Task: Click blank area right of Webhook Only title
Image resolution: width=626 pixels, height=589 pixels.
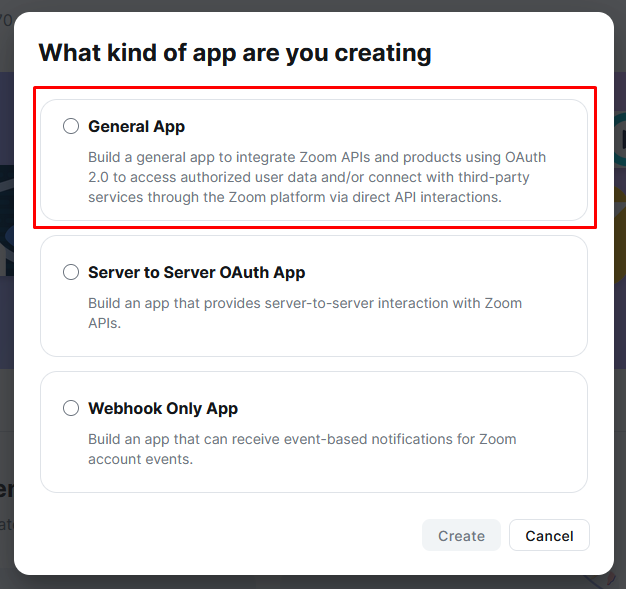Action: [420, 408]
